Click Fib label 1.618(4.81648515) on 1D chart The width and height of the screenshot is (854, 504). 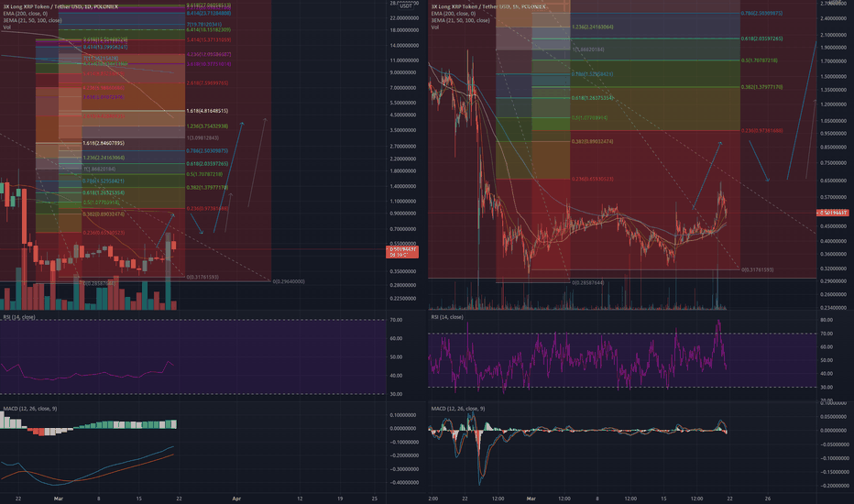[207, 111]
